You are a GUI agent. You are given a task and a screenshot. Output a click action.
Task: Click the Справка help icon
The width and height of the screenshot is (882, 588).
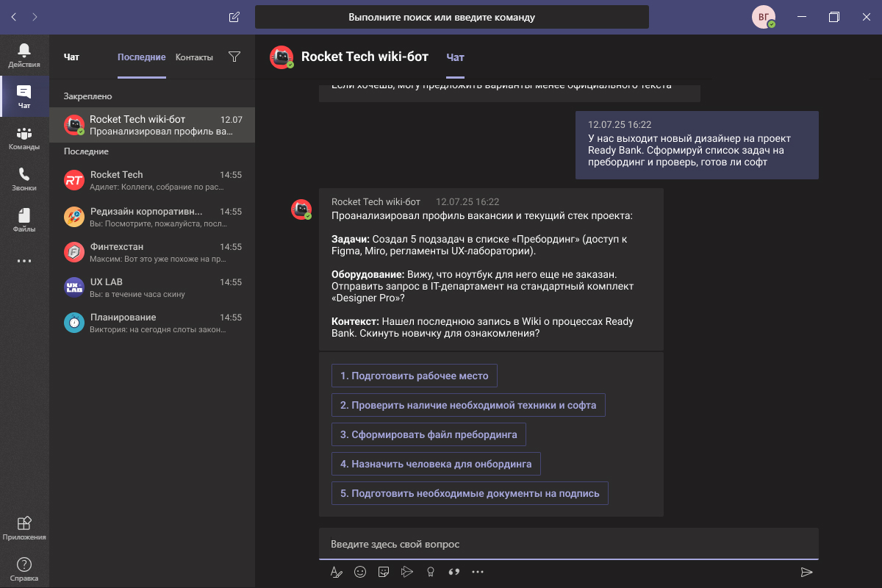pos(24,569)
